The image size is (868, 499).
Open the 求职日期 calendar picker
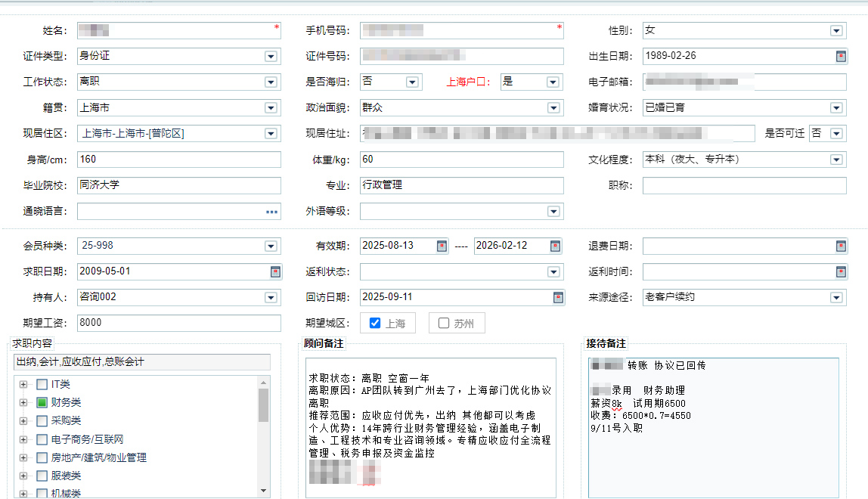(x=275, y=271)
